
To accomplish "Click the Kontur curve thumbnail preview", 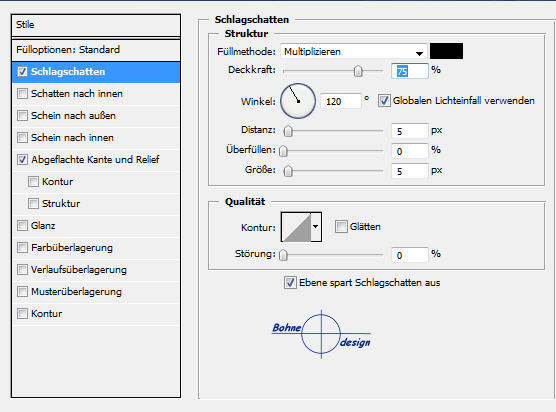I will [296, 227].
